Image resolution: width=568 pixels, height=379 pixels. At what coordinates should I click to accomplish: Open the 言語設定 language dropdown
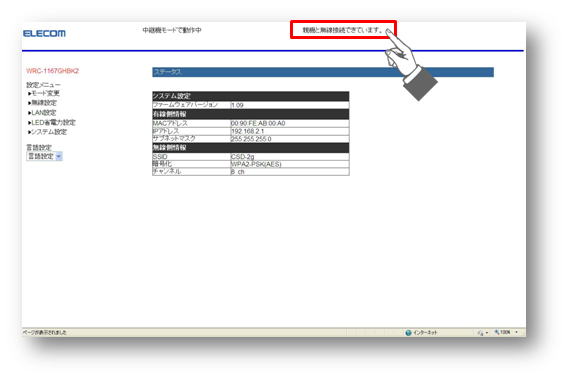coord(45,157)
